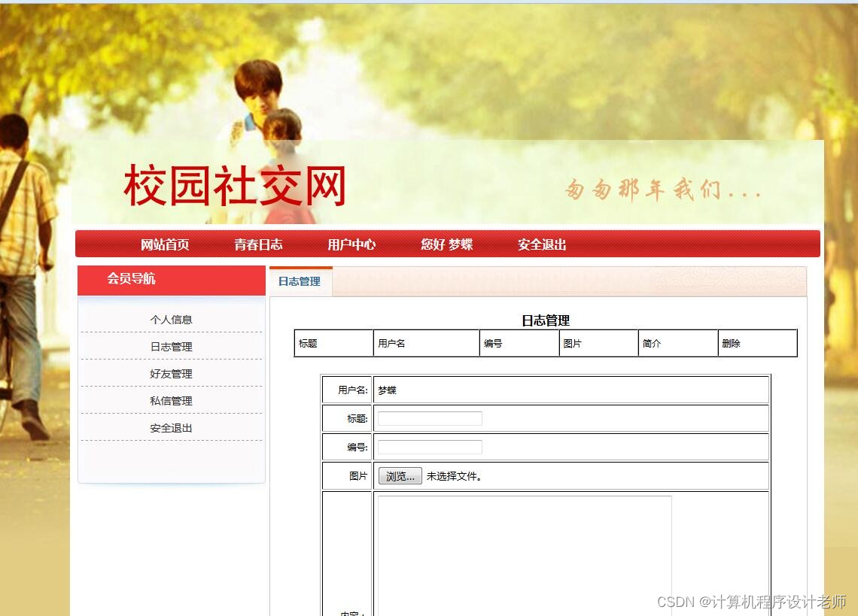Click 安全退出 in the member sidebar
This screenshot has height=616, width=858.
(x=172, y=428)
